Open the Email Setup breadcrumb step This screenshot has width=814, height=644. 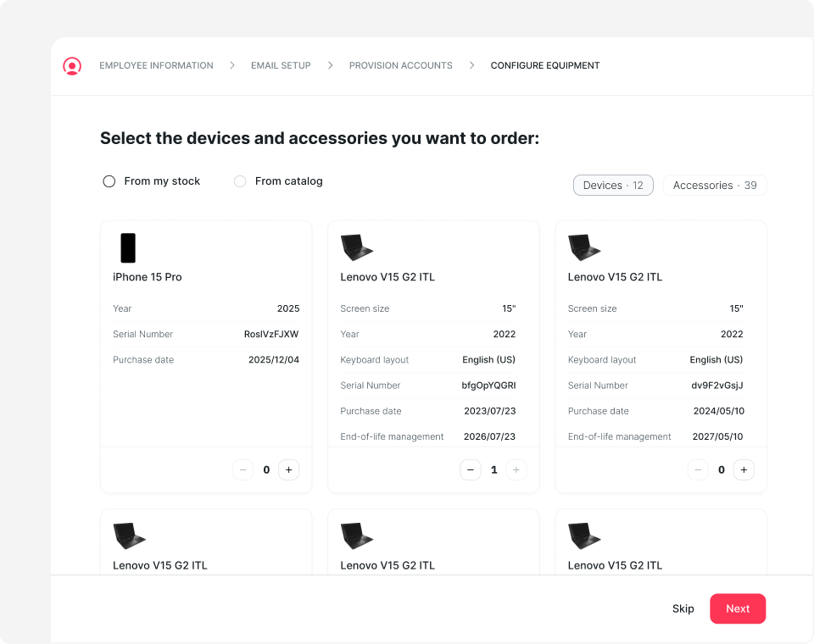[x=281, y=65]
